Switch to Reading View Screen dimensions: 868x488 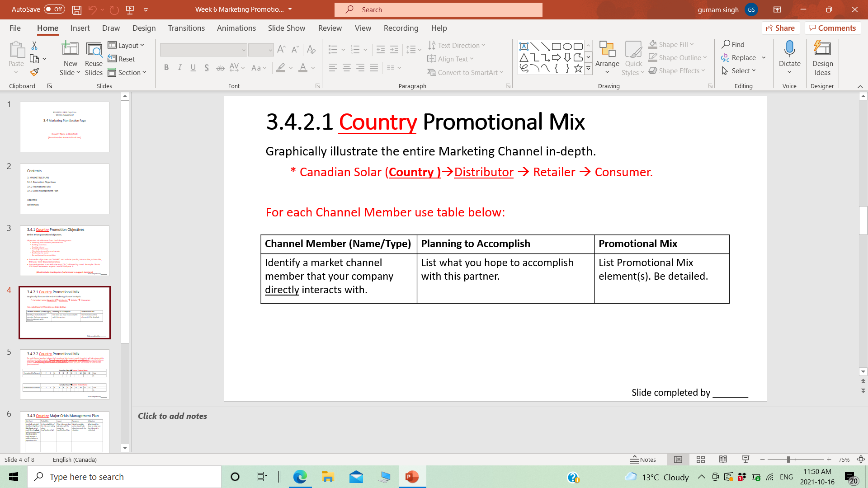(723, 460)
